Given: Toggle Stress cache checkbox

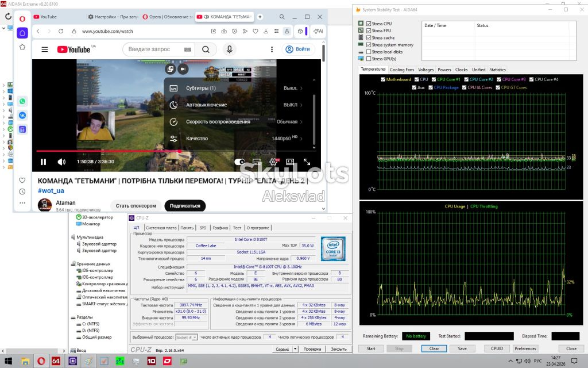Looking at the screenshot, I should coord(369,37).
